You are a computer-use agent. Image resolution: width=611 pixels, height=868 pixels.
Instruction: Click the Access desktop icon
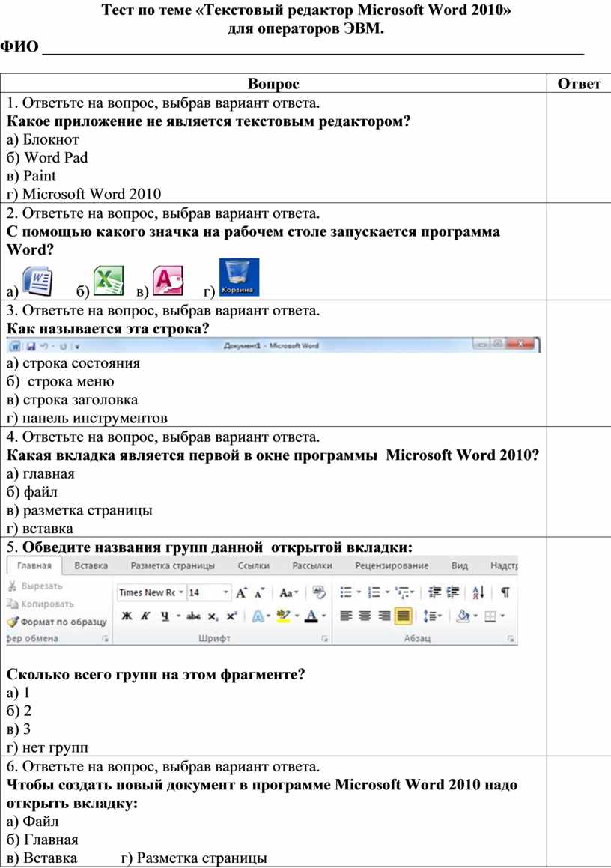[168, 281]
